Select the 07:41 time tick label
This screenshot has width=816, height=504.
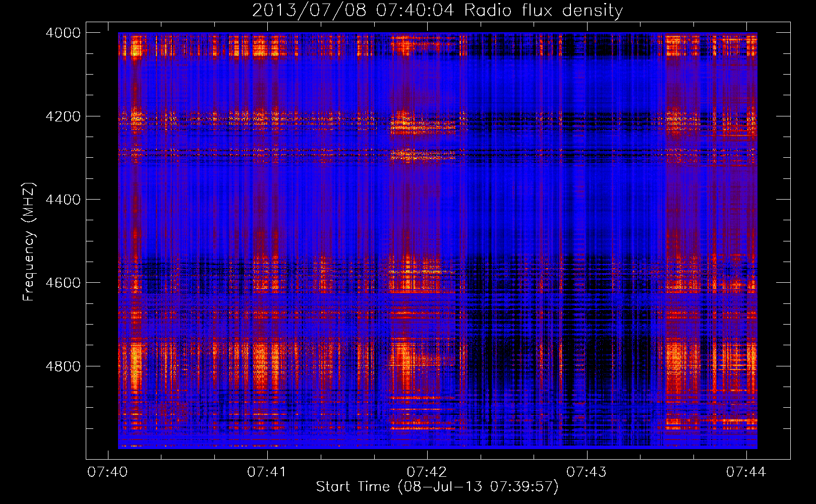[267, 472]
